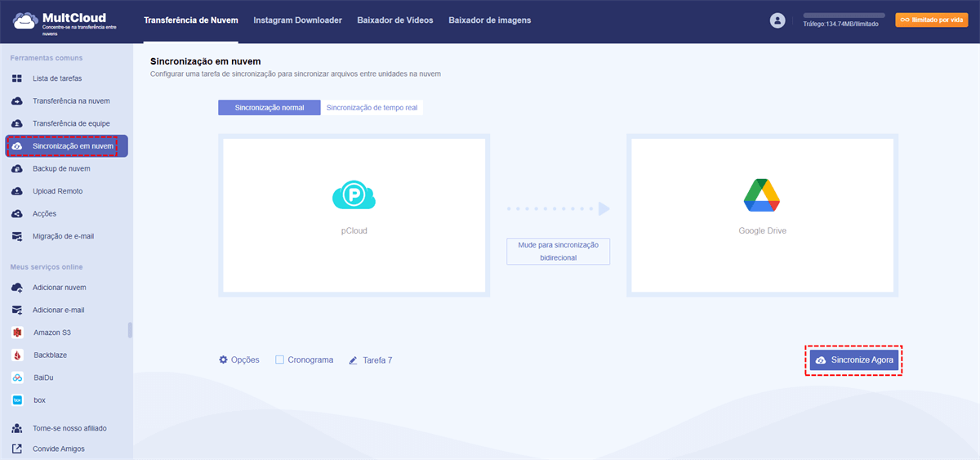Open Baixador de imagens top tab

(x=489, y=20)
